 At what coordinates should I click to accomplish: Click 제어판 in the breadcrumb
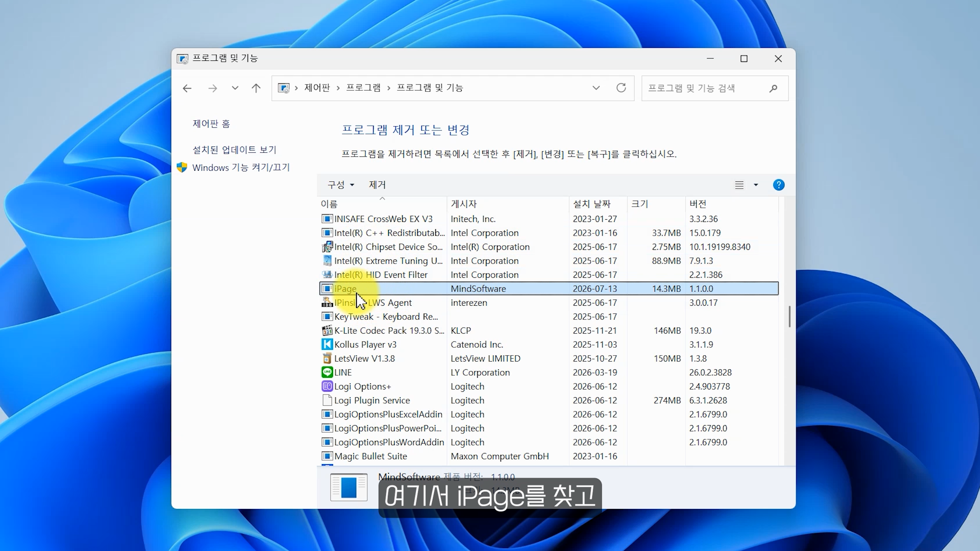tap(317, 88)
